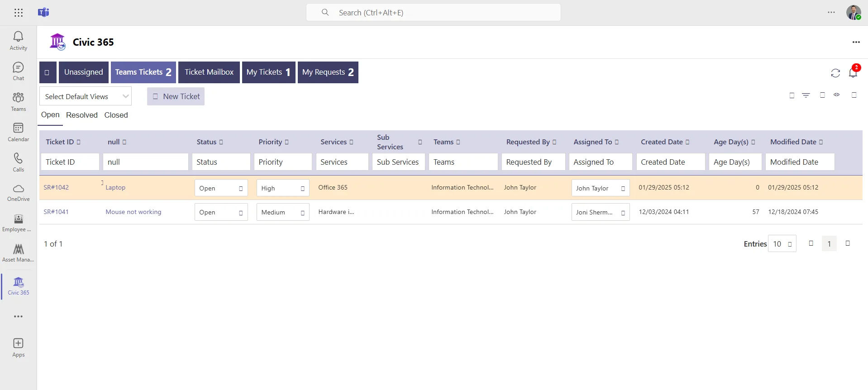Open OneDrive from sidebar

[x=18, y=193]
